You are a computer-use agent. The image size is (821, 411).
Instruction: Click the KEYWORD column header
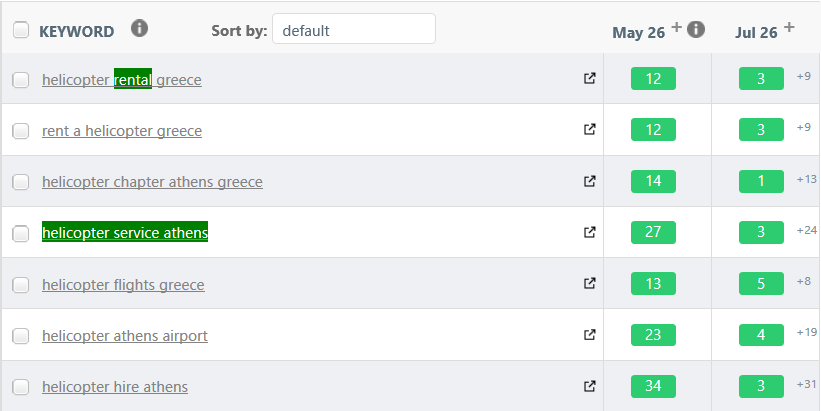[76, 31]
